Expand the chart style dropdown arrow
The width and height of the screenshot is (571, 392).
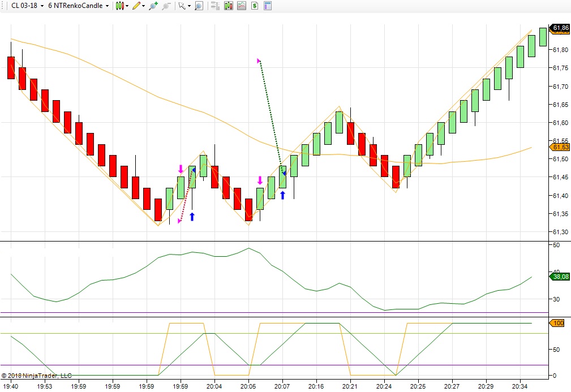[x=127, y=6]
